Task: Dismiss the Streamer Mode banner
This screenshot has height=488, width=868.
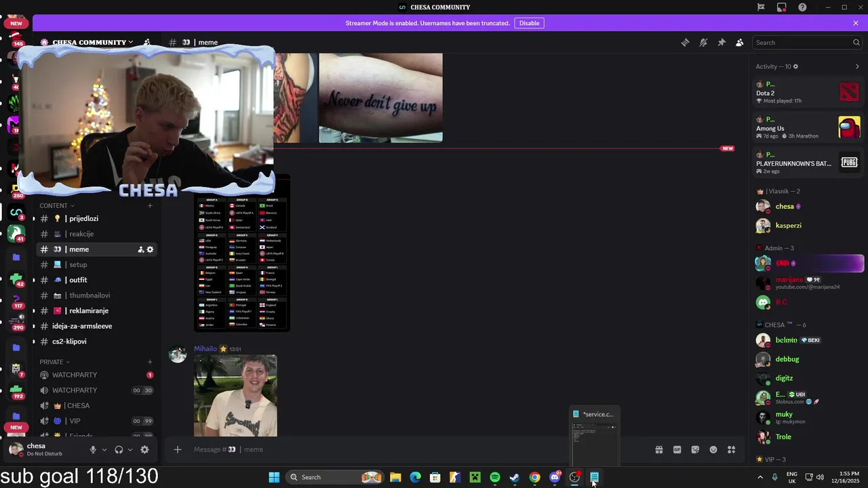Action: 856,23
